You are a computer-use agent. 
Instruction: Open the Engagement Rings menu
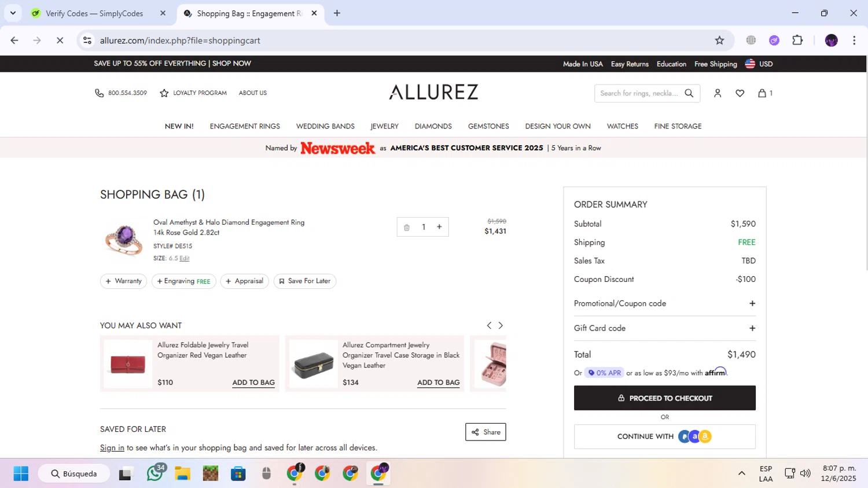pyautogui.click(x=245, y=126)
